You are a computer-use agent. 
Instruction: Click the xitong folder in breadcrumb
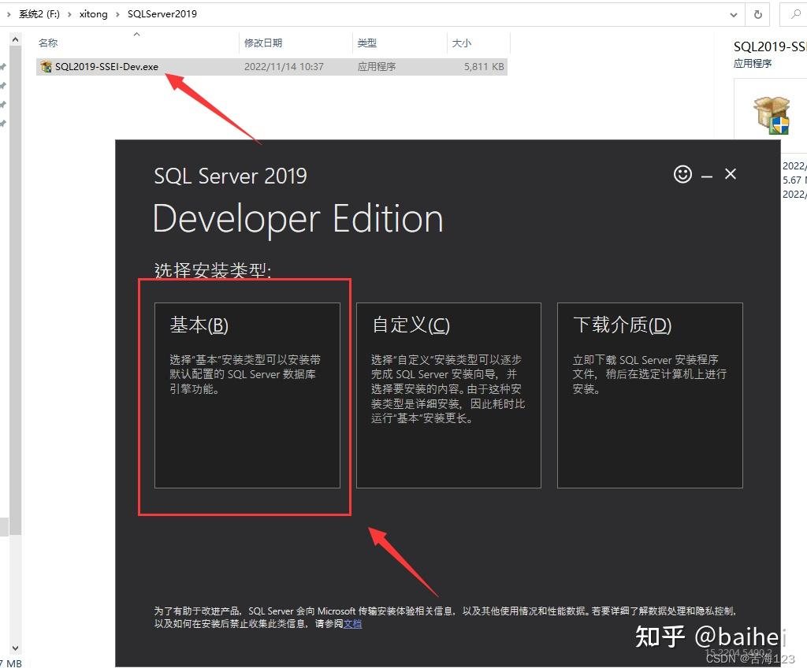click(x=93, y=14)
